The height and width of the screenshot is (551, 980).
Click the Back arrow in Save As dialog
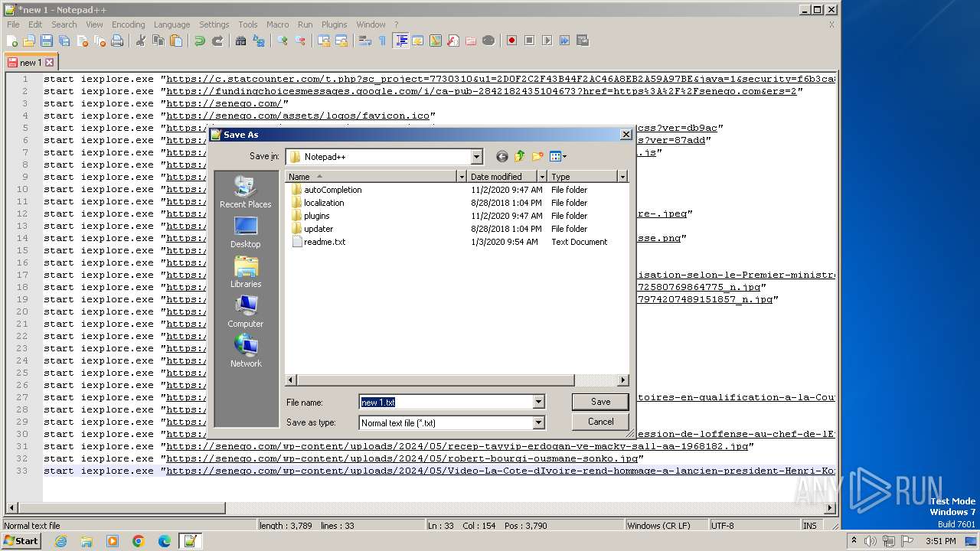(501, 156)
